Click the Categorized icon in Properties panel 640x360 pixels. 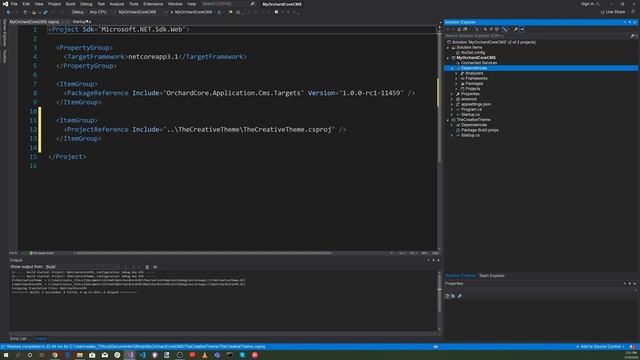(447, 296)
